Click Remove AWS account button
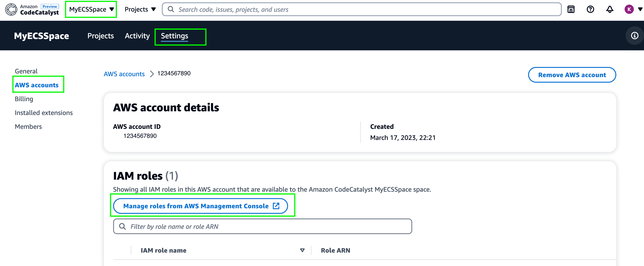This screenshot has width=644, height=266. coord(572,75)
